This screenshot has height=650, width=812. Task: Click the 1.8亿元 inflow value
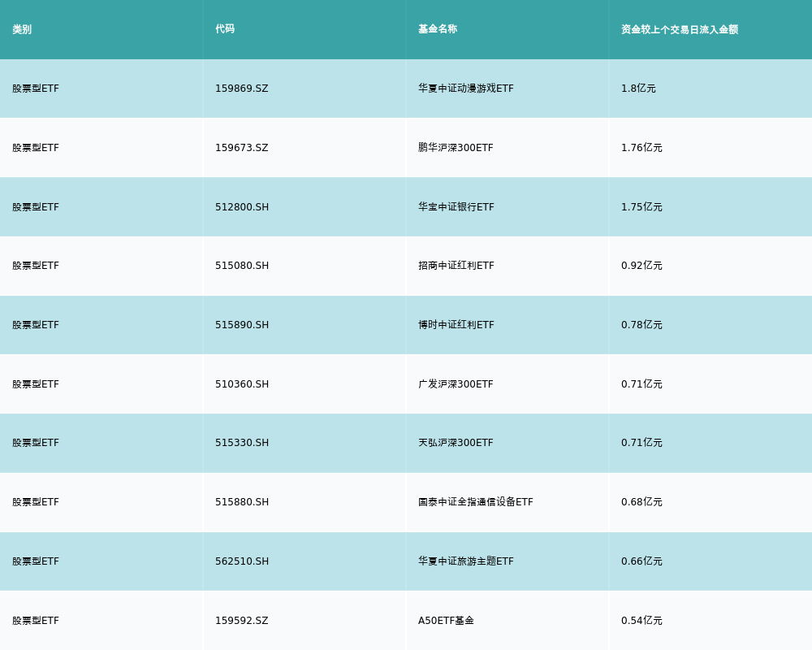pyautogui.click(x=638, y=89)
